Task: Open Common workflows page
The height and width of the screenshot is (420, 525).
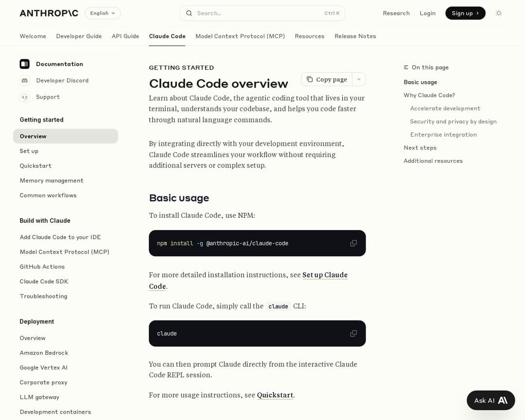Action: pos(48,195)
